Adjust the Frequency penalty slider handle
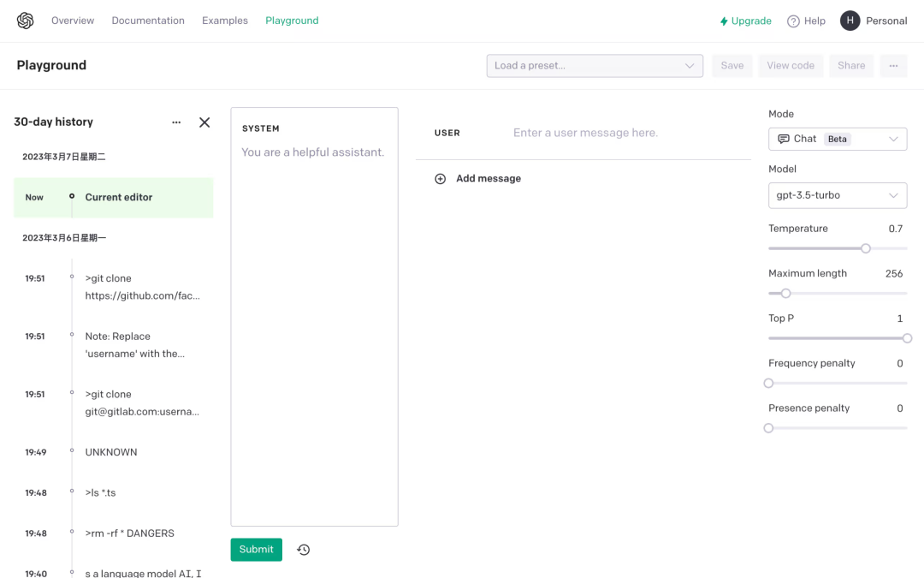Viewport: 924px width, 578px height. [x=768, y=383]
